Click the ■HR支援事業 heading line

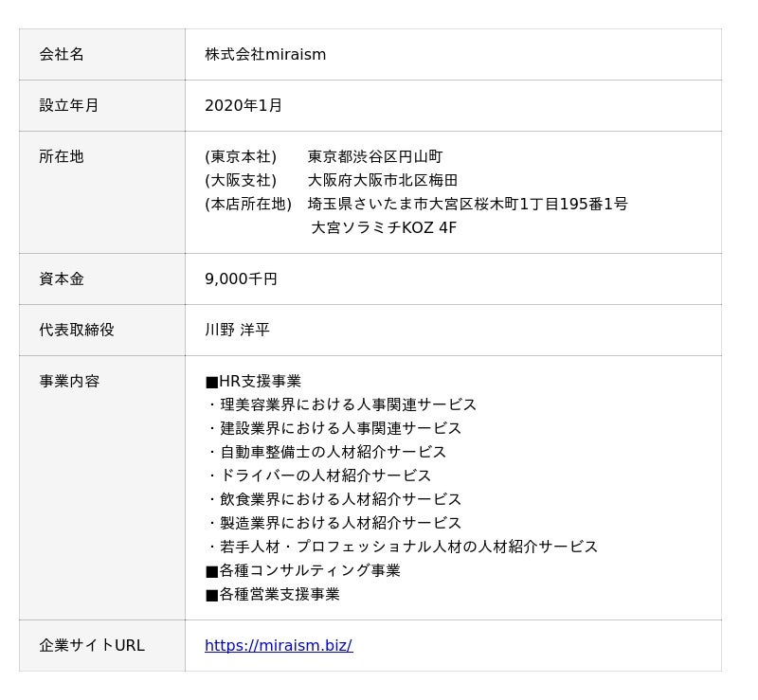253,381
